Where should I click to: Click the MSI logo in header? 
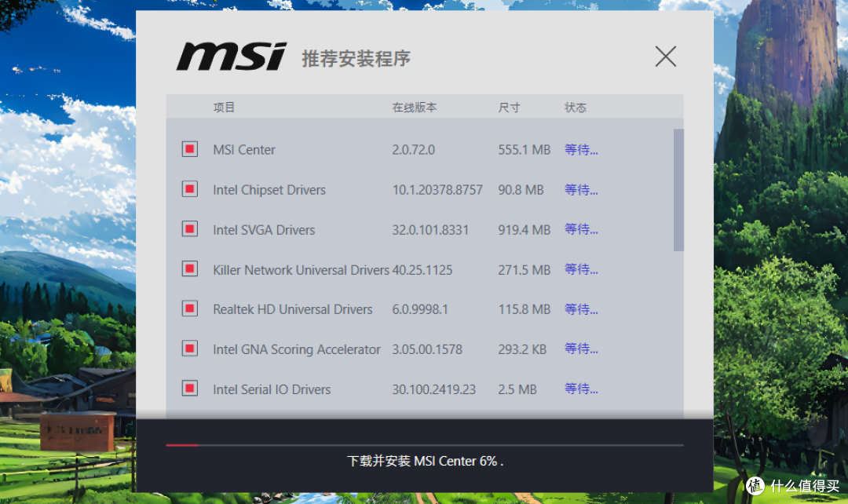click(232, 57)
